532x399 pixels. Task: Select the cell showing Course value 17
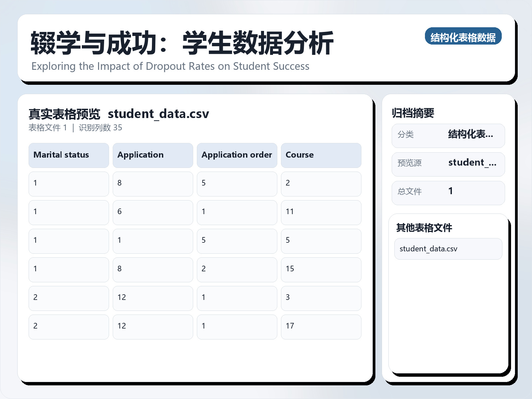[x=321, y=327]
